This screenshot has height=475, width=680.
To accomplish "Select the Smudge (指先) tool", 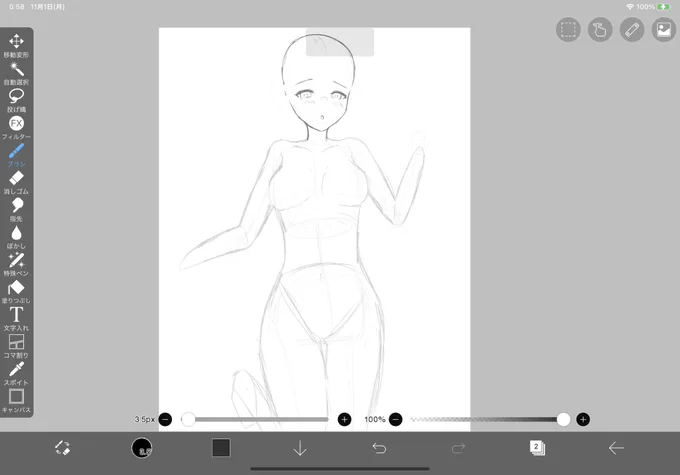I will [x=16, y=210].
